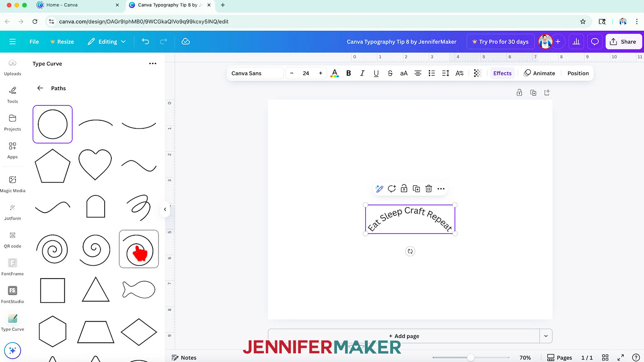Open the comments panel icon
Screen dimensions: 644x362
[x=595, y=42]
